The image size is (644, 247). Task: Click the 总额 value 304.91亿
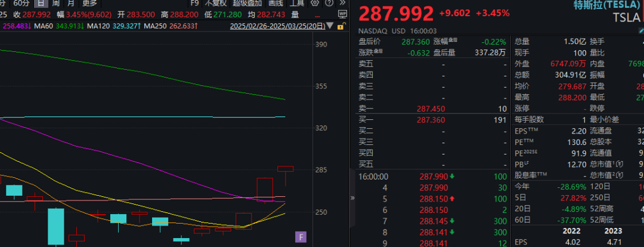[x=570, y=75]
